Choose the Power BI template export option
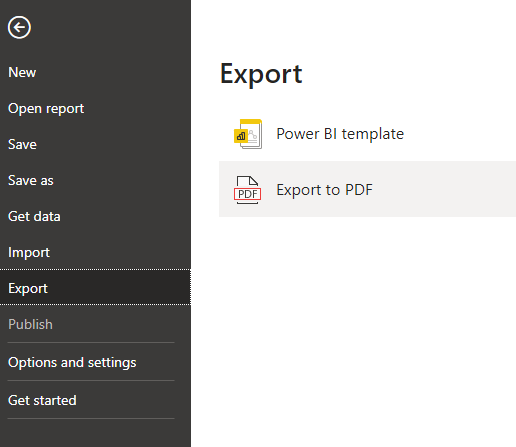 (367, 134)
